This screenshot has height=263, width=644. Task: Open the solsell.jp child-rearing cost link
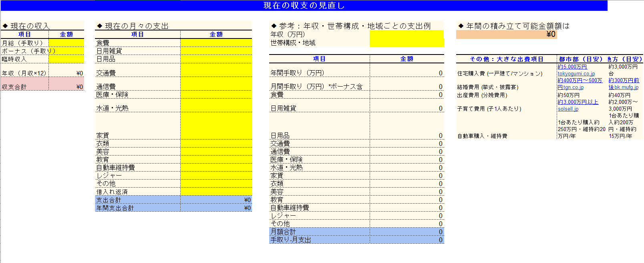click(568, 109)
